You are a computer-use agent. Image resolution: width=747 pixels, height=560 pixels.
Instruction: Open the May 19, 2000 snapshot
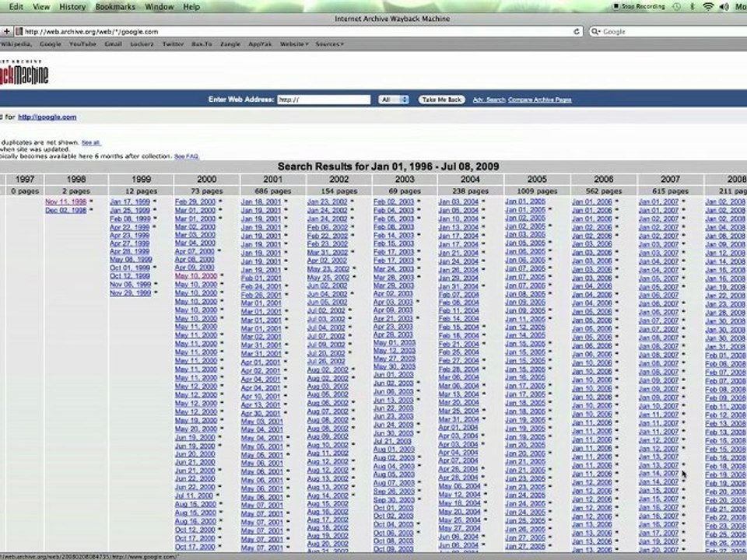pyautogui.click(x=196, y=421)
